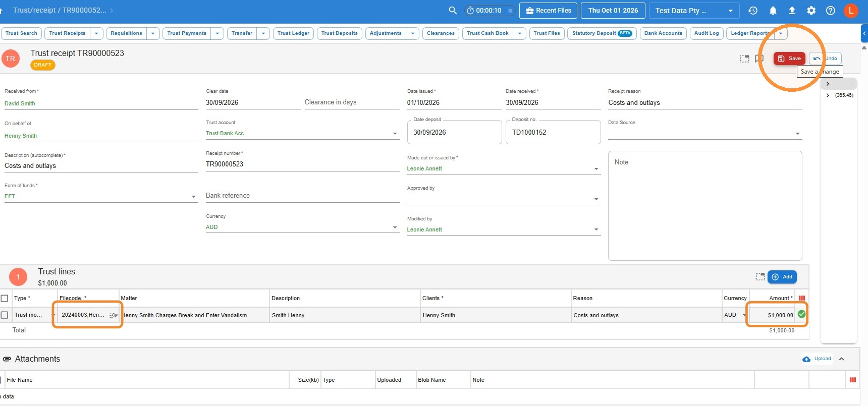Open the notifications bell
The width and height of the screenshot is (868, 406).
[x=773, y=11]
